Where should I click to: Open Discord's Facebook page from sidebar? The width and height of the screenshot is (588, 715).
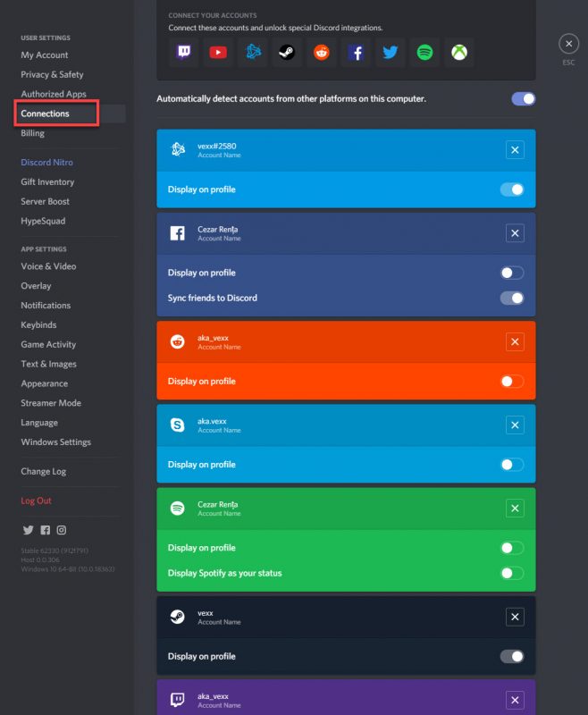click(x=45, y=530)
